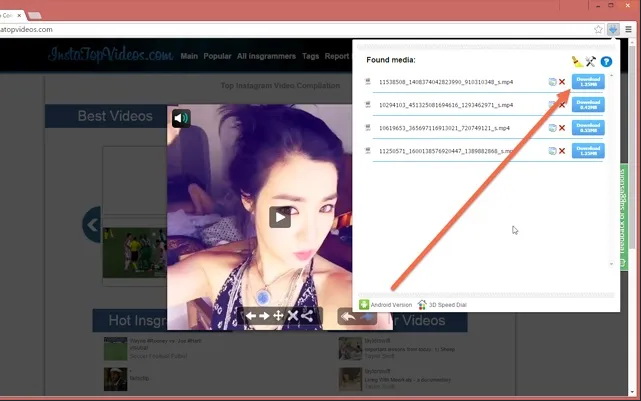The width and height of the screenshot is (641, 401).
Task: Copy link icon for the 10619653 file
Action: [552, 128]
